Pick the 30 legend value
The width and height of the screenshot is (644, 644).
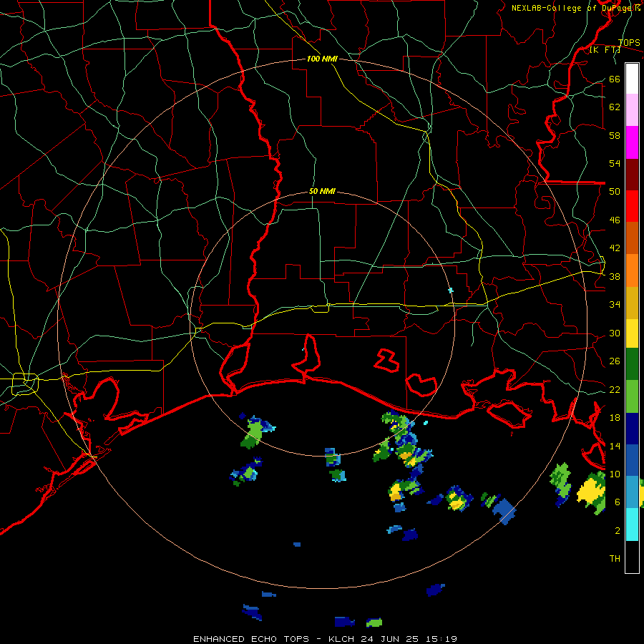[x=615, y=333]
